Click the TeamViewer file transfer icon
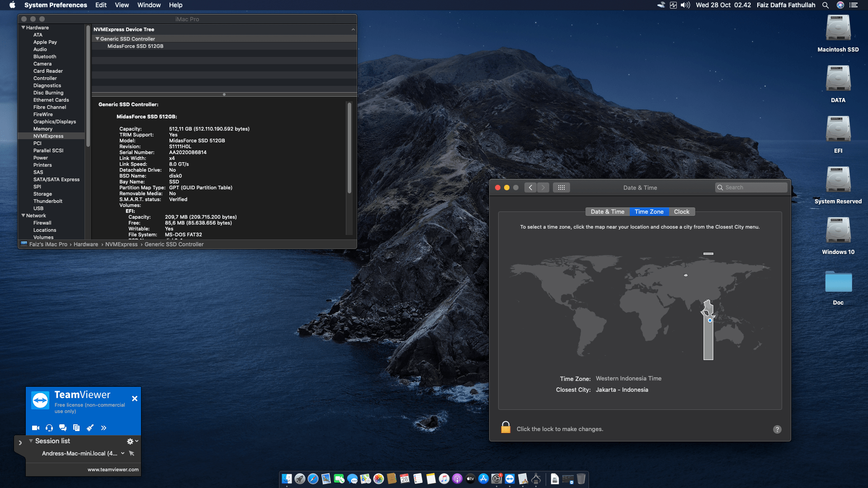The height and width of the screenshot is (488, 868). [x=76, y=428]
